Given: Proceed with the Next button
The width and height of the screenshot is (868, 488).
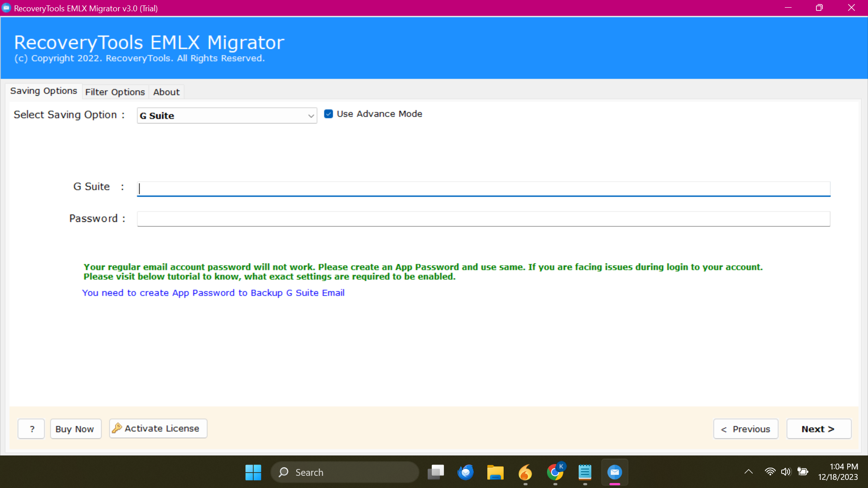Looking at the screenshot, I should tap(819, 429).
